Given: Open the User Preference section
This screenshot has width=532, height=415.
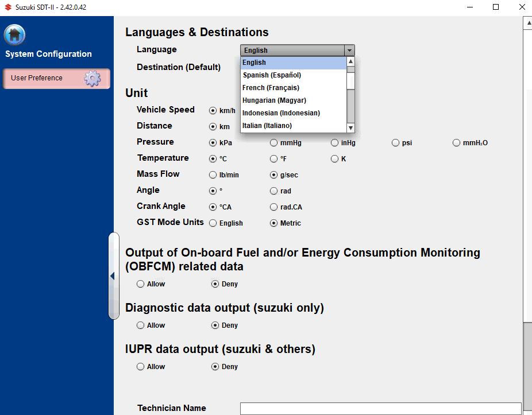Looking at the screenshot, I should [56, 79].
